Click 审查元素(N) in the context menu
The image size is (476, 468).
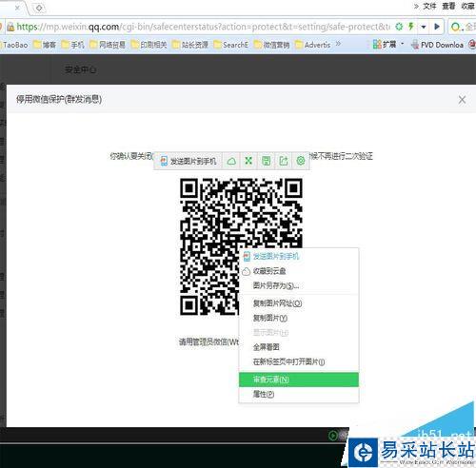pos(299,380)
